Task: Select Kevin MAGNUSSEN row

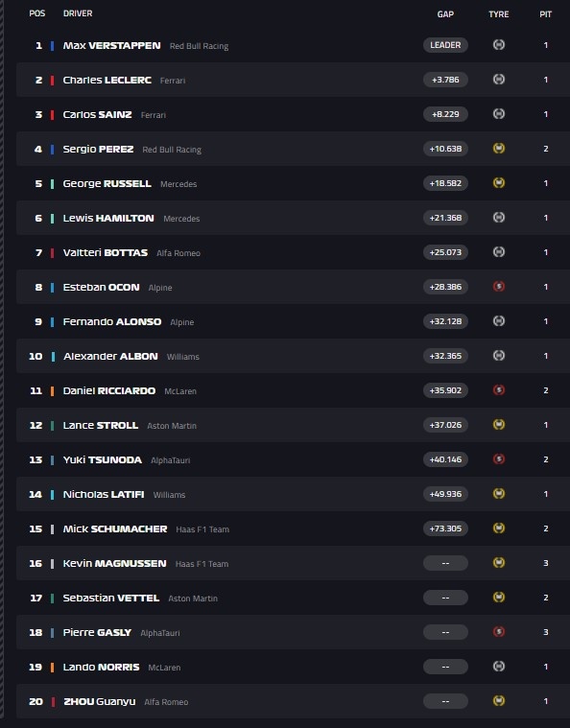Action: tap(293, 563)
